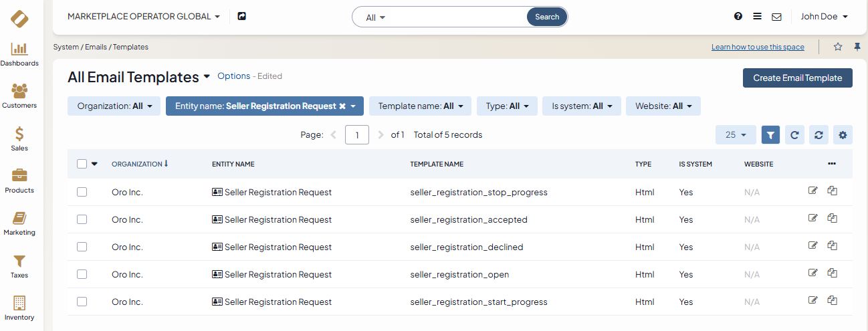Open the Learn how to use this space link
This screenshot has height=331, width=868.
click(x=758, y=47)
